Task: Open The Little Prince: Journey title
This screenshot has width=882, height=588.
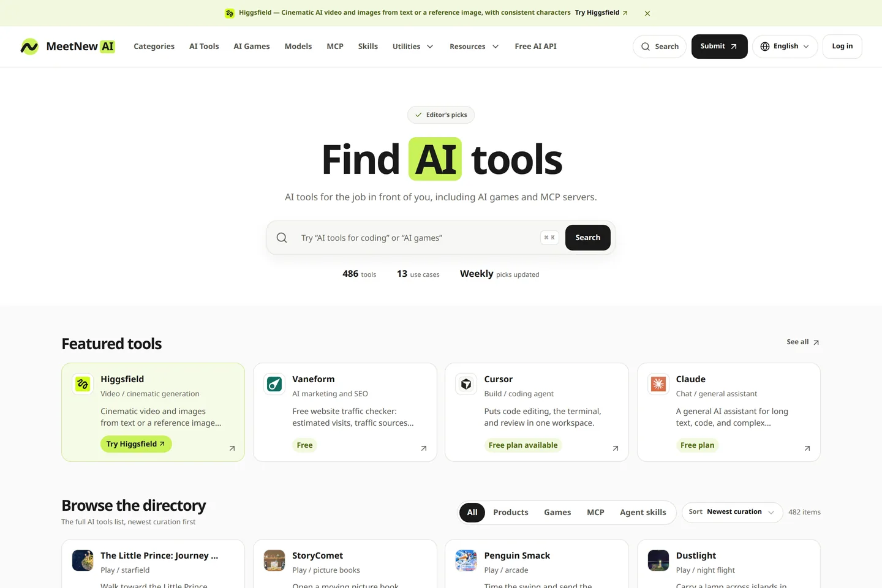Action: [159, 556]
